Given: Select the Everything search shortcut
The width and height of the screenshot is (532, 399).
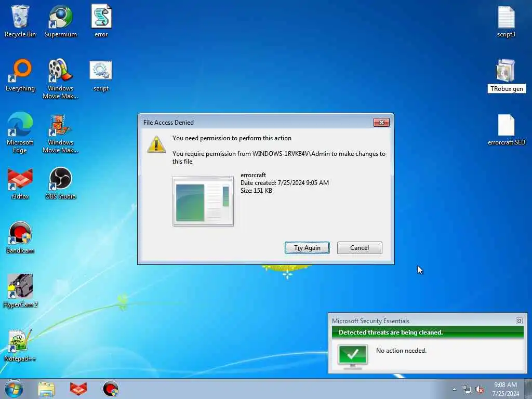Looking at the screenshot, I should pyautogui.click(x=20, y=75).
